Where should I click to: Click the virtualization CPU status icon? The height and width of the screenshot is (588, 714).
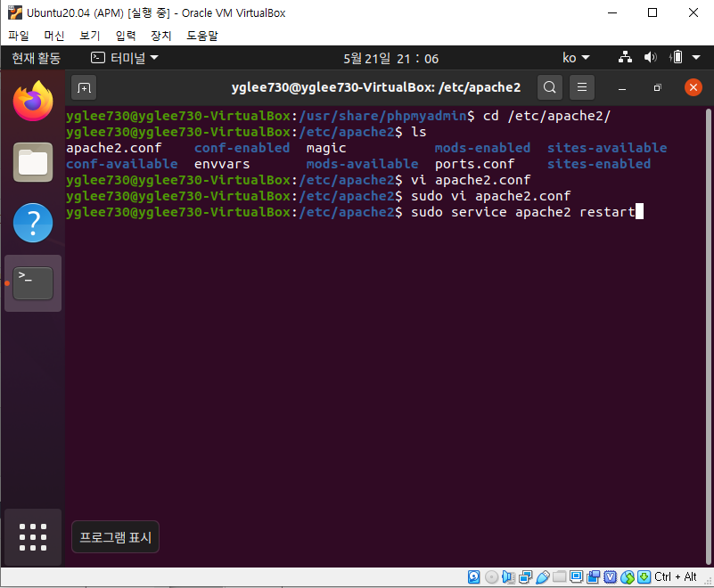pos(611,577)
